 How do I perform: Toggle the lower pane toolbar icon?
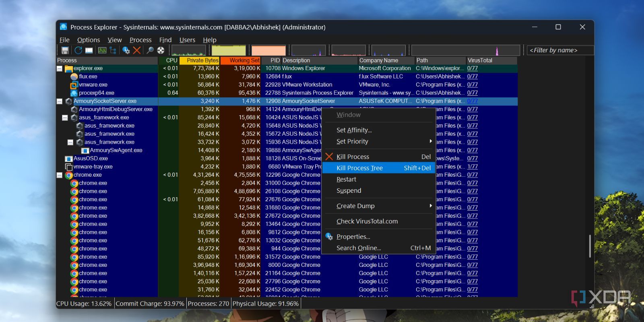tap(89, 50)
